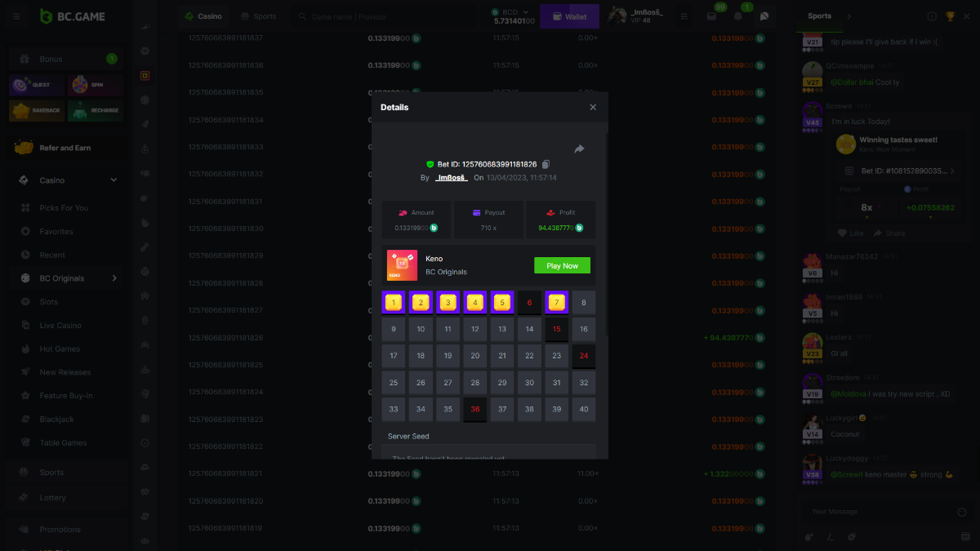Click the Game name search field
The width and height of the screenshot is (980, 551).
pos(384,16)
